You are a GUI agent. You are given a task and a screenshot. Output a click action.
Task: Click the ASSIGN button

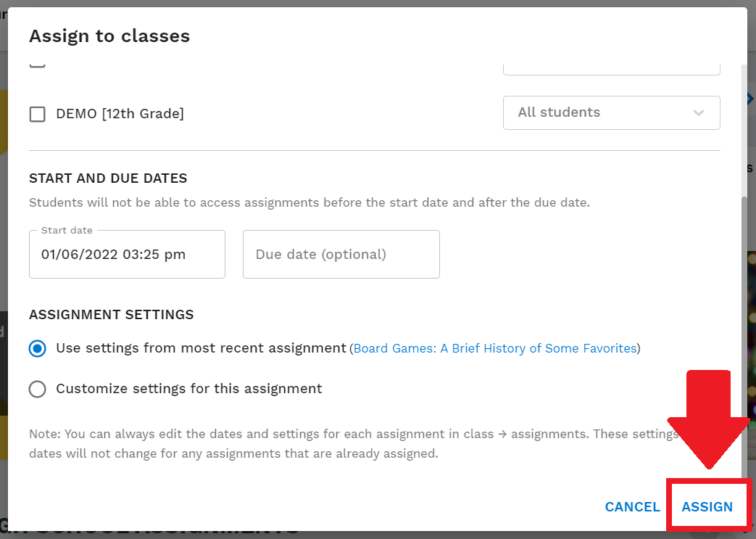(708, 506)
